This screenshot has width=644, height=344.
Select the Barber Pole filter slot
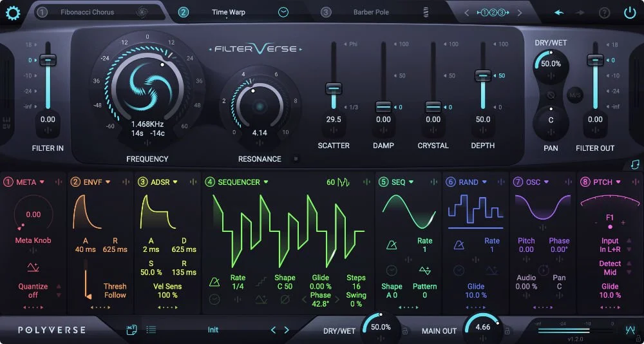371,12
